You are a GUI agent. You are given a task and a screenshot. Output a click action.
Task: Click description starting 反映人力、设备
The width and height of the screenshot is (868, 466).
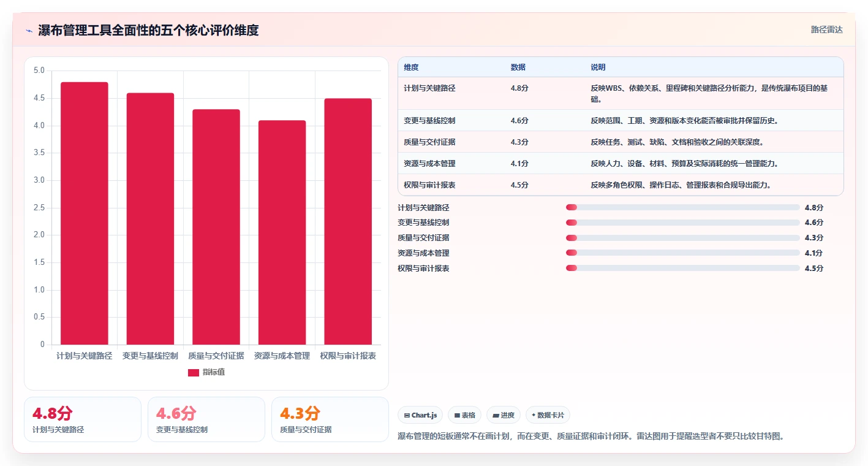[685, 164]
